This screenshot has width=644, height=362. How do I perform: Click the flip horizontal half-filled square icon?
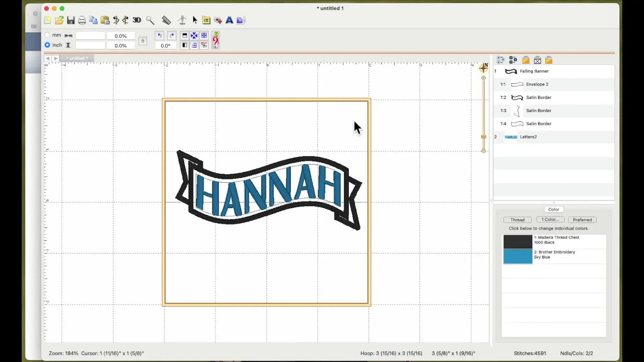click(185, 45)
